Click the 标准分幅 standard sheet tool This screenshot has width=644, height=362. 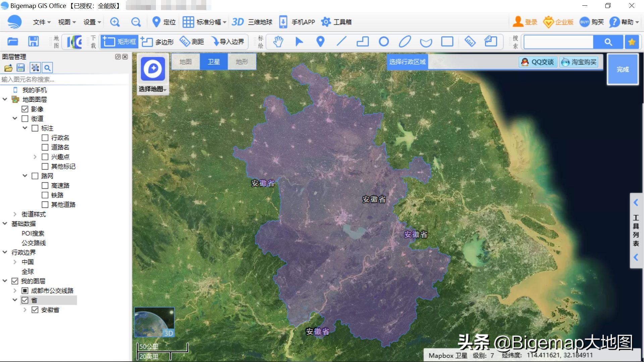coord(203,22)
